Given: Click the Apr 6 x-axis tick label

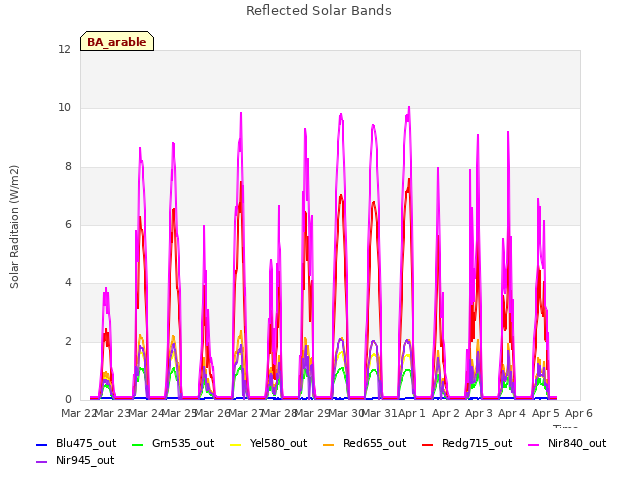Looking at the screenshot, I should point(579,413).
